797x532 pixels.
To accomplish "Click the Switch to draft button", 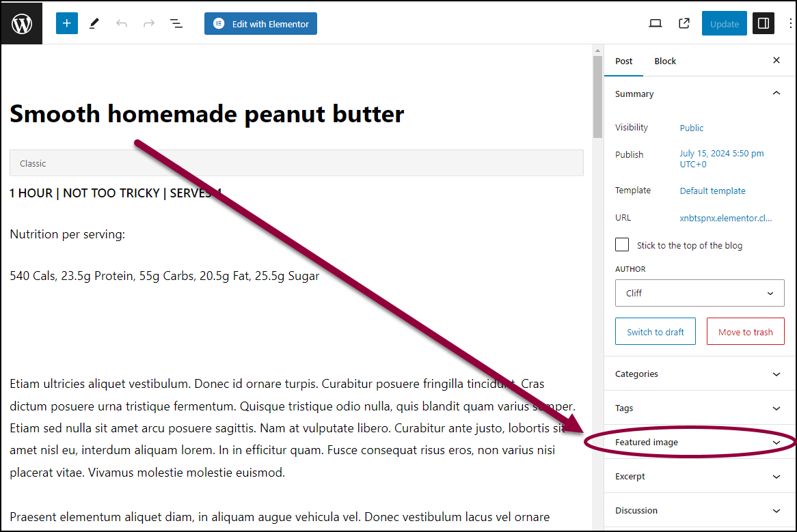I will (x=656, y=331).
